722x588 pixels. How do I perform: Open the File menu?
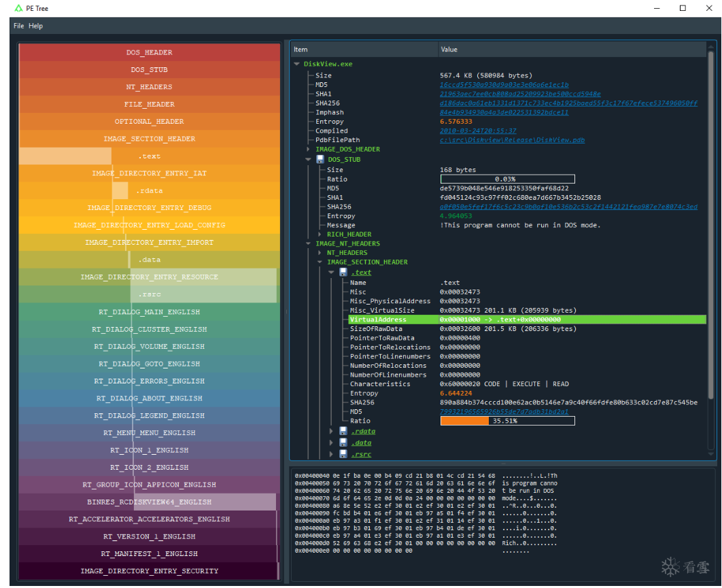19,26
